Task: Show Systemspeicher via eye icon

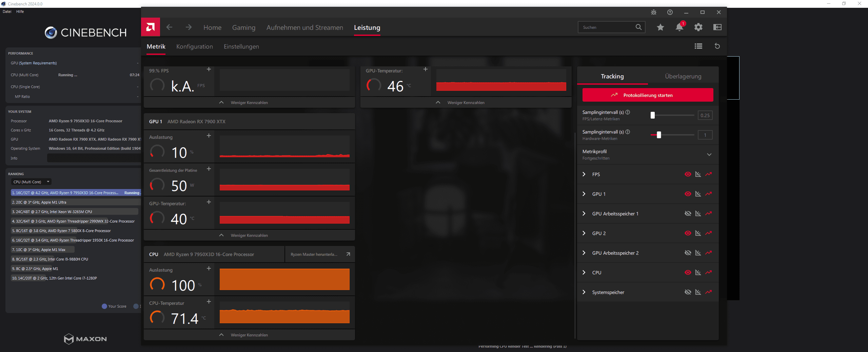Action: coord(688,292)
